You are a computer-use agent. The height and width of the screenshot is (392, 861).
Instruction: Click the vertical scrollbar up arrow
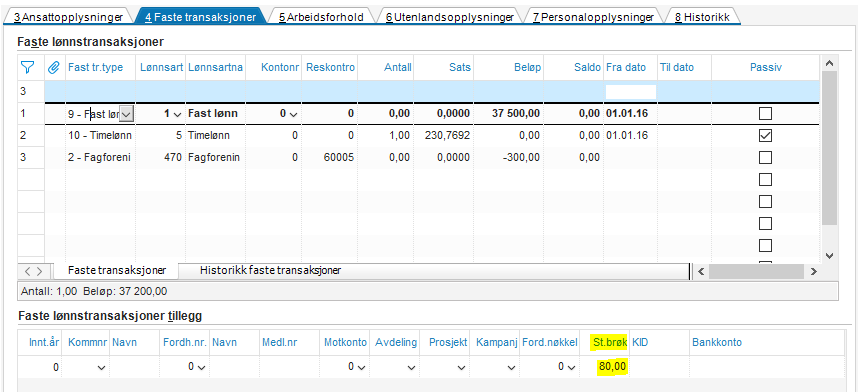pyautogui.click(x=830, y=63)
